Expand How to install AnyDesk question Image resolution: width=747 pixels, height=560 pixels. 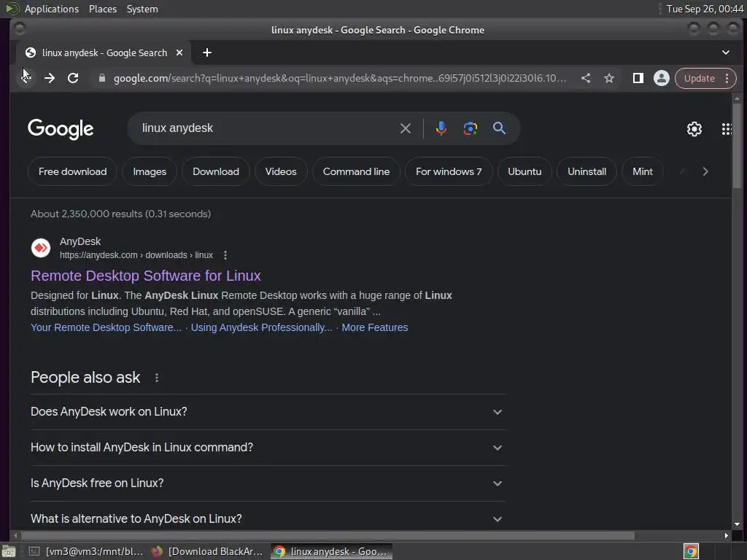click(x=267, y=448)
